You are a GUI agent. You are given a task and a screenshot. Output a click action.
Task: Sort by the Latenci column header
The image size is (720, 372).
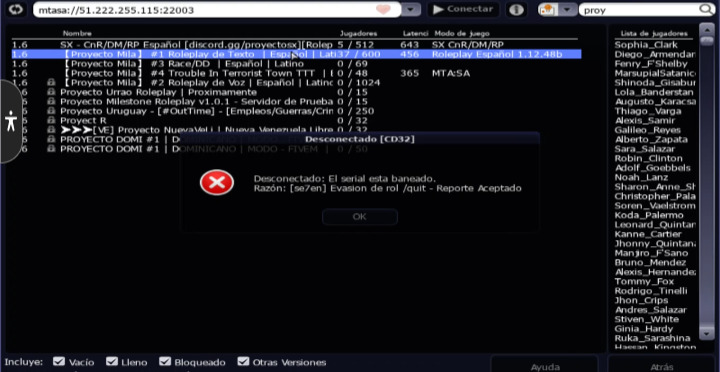coord(416,34)
